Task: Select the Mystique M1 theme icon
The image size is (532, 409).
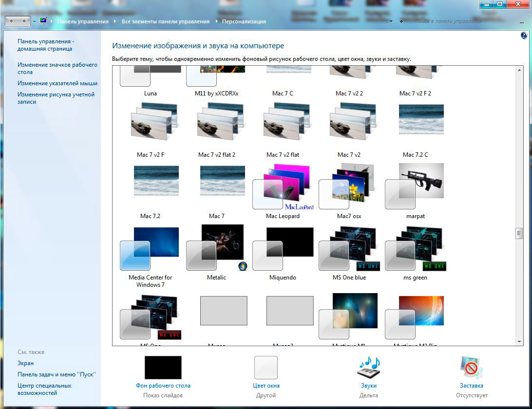Action: tap(348, 316)
